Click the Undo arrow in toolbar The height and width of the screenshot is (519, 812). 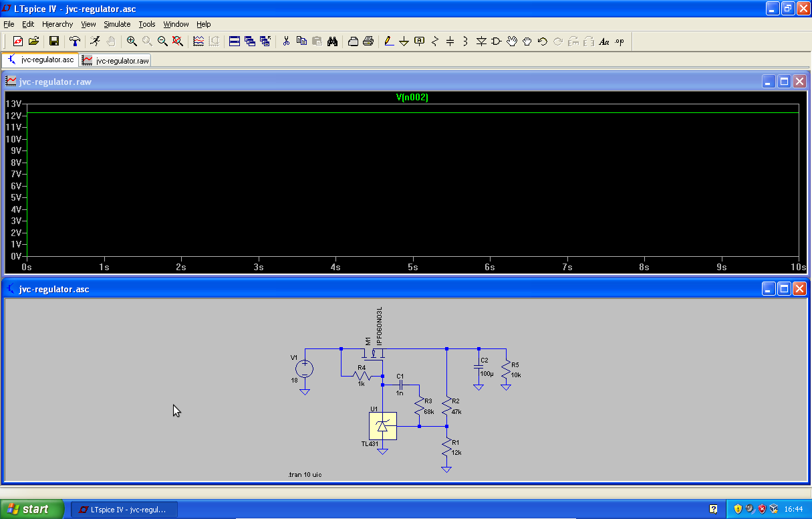543,41
